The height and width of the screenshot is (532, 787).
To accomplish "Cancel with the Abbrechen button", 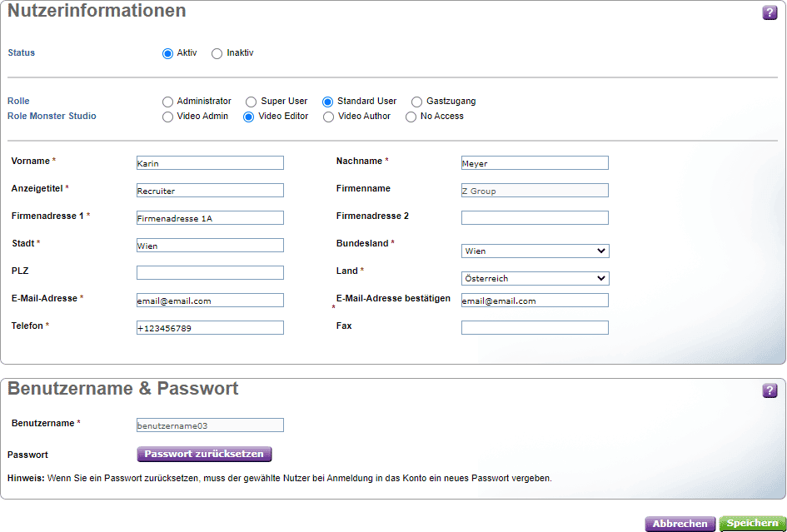I will coord(680,524).
